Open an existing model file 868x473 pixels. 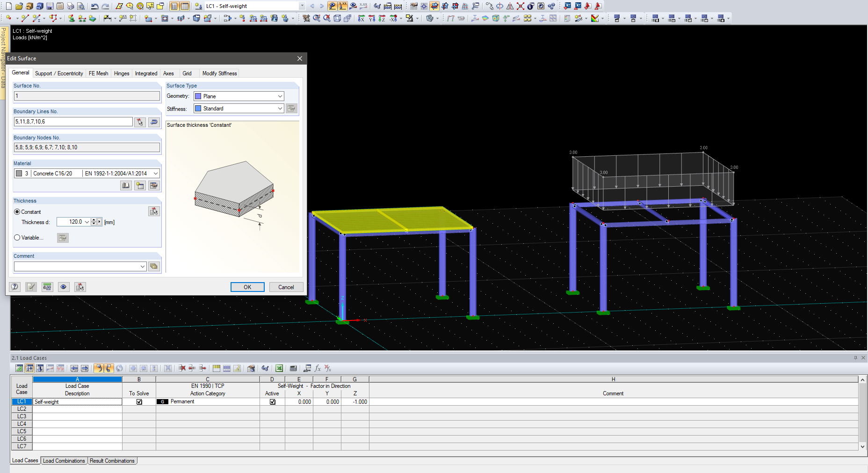[x=19, y=6]
